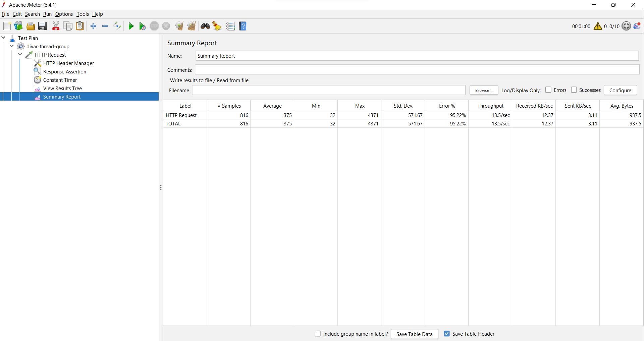Image resolution: width=644 pixels, height=341 pixels.
Task: Select Summary Report tree item
Action: [62, 97]
